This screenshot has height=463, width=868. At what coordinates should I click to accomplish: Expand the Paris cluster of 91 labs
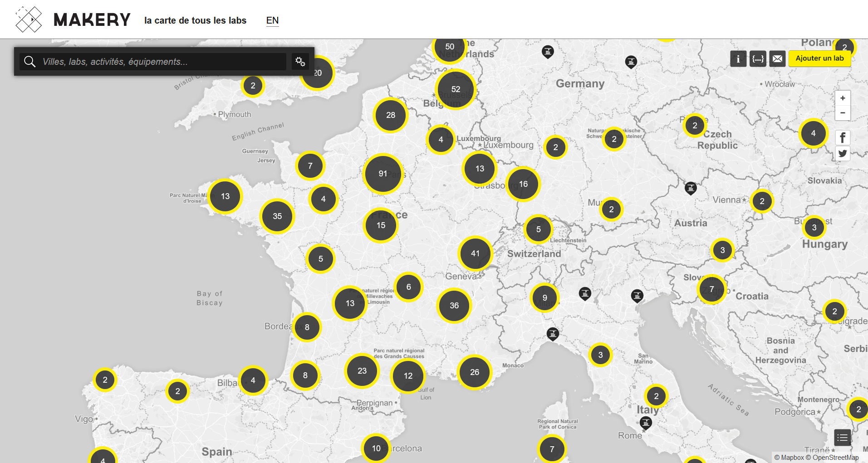[383, 174]
